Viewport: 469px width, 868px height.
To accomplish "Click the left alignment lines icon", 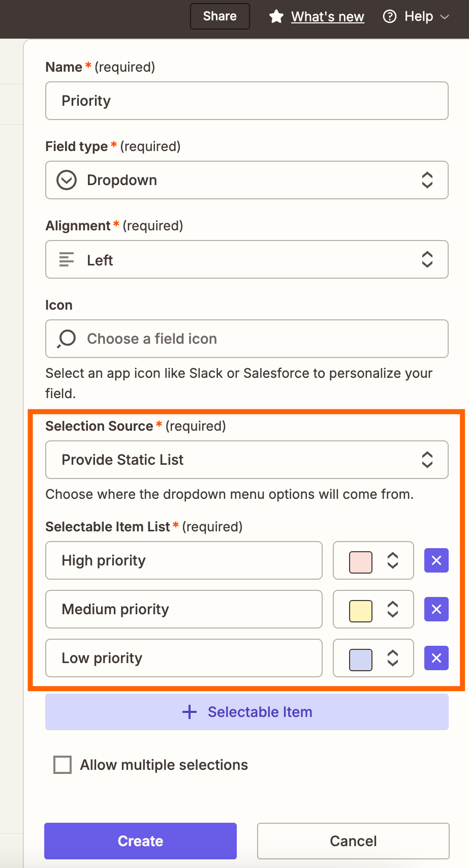I will [x=67, y=260].
